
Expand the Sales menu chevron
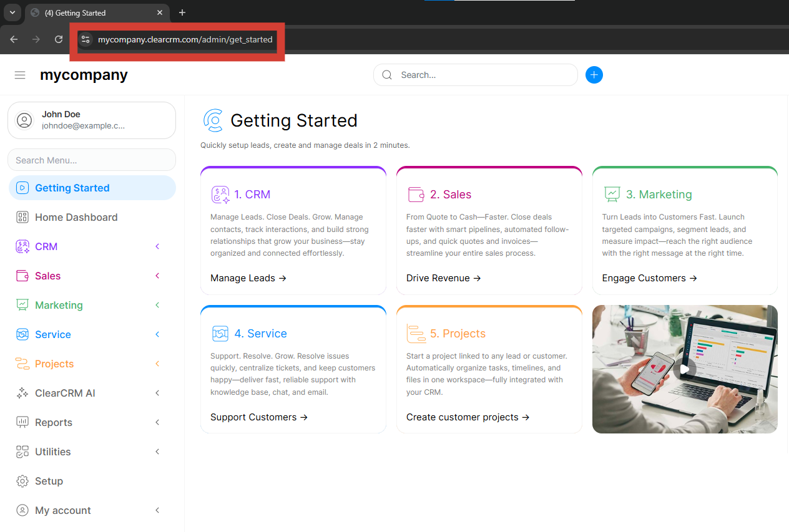click(x=157, y=276)
